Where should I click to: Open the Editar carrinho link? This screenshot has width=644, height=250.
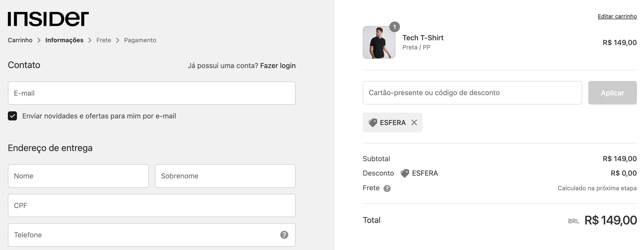617,16
